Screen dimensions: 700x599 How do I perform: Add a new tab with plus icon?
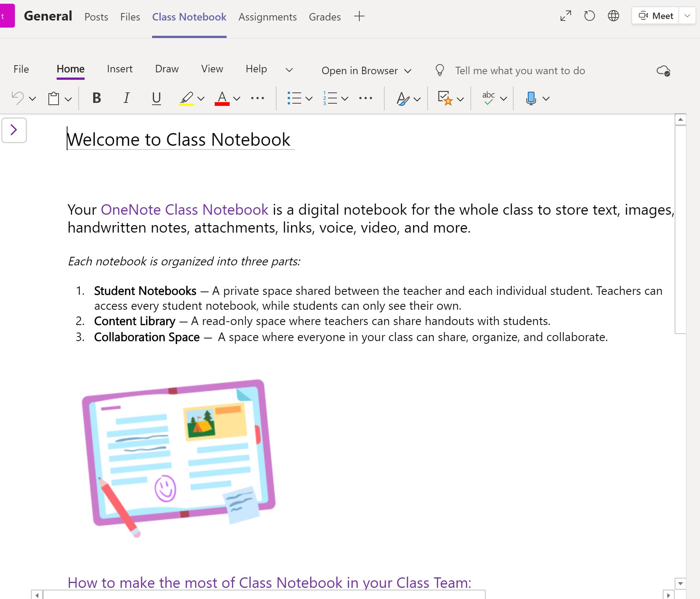(x=359, y=16)
